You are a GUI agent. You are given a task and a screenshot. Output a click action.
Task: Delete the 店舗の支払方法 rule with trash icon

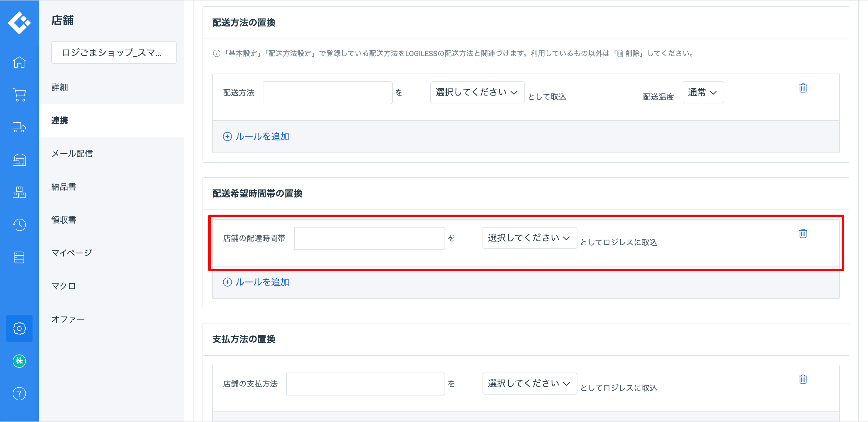[x=803, y=379]
